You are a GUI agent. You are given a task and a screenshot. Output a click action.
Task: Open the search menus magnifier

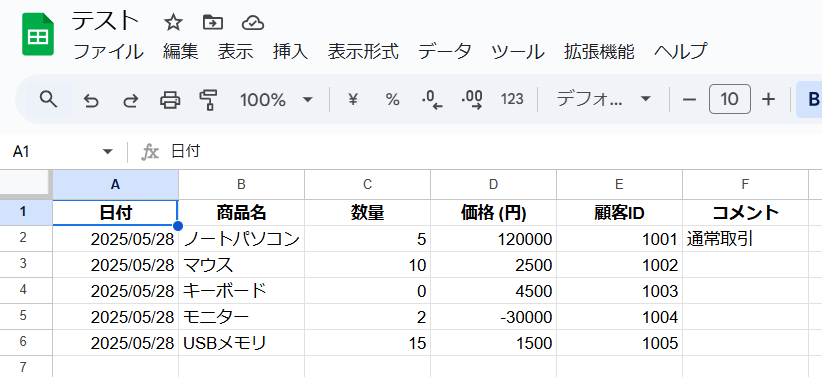coord(49,99)
